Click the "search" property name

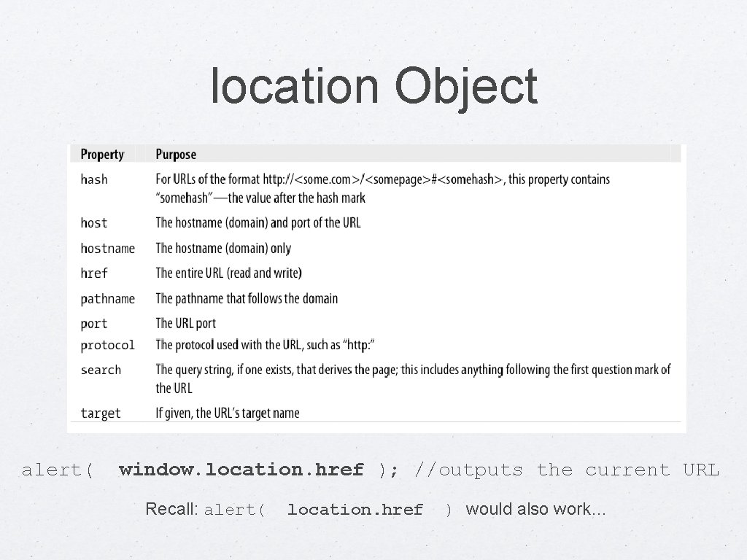coord(101,370)
